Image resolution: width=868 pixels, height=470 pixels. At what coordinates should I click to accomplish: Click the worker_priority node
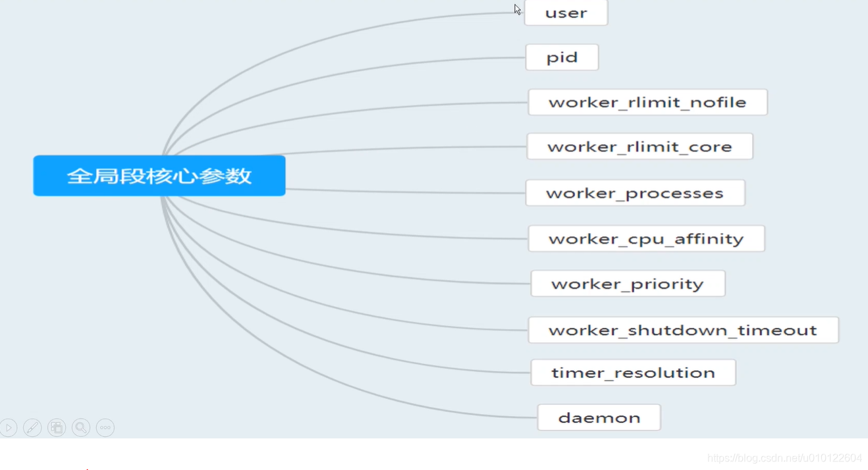(x=628, y=284)
